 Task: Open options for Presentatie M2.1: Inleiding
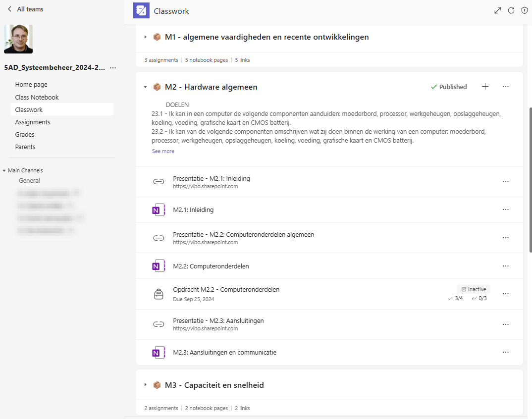click(505, 182)
